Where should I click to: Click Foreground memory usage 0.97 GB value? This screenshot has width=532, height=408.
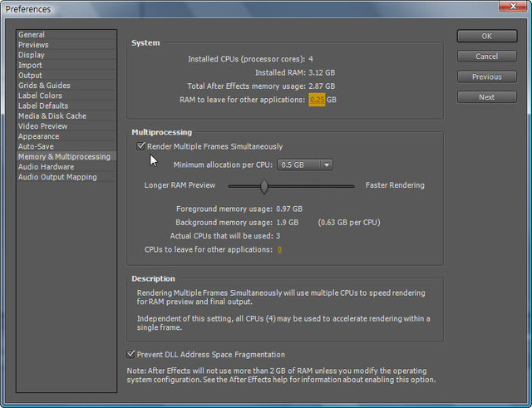click(x=289, y=209)
